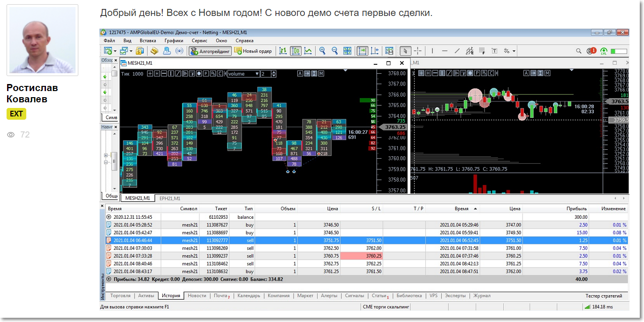Viewport: 644px width, 322px height.
Task: Click the user avatar photo
Action: (42, 40)
